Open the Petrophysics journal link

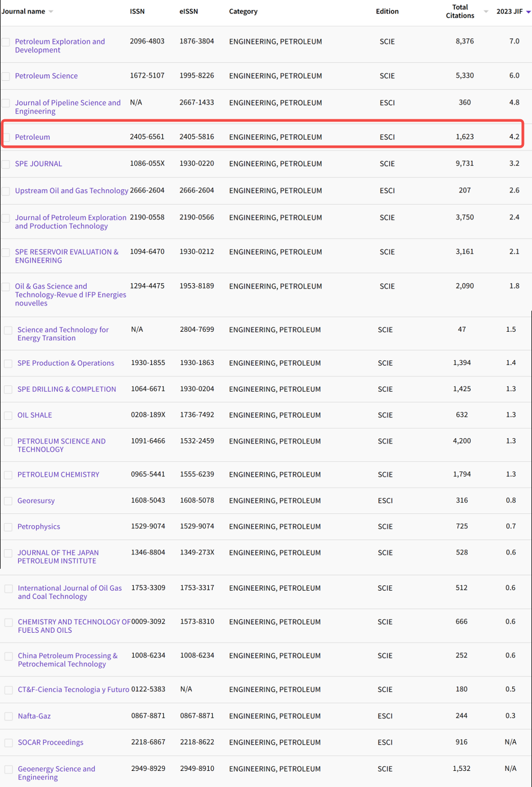point(39,527)
